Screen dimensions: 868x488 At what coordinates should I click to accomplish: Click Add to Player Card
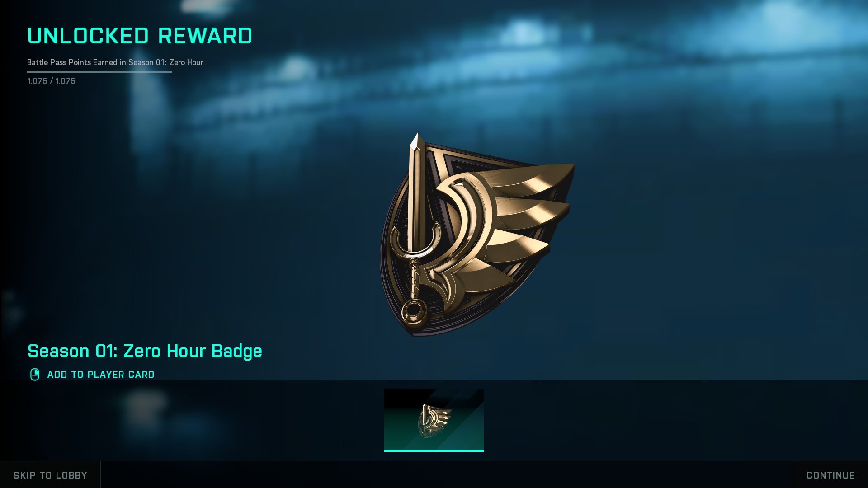[x=101, y=375]
